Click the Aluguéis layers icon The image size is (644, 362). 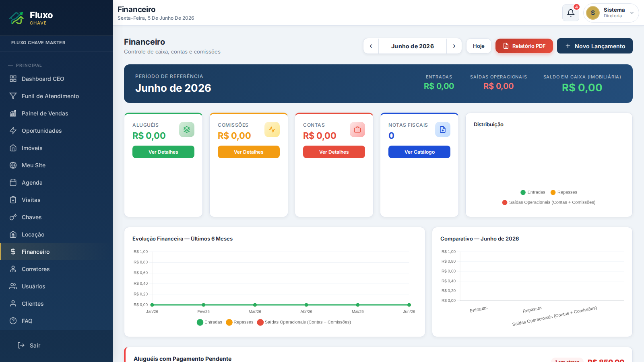coord(187,130)
